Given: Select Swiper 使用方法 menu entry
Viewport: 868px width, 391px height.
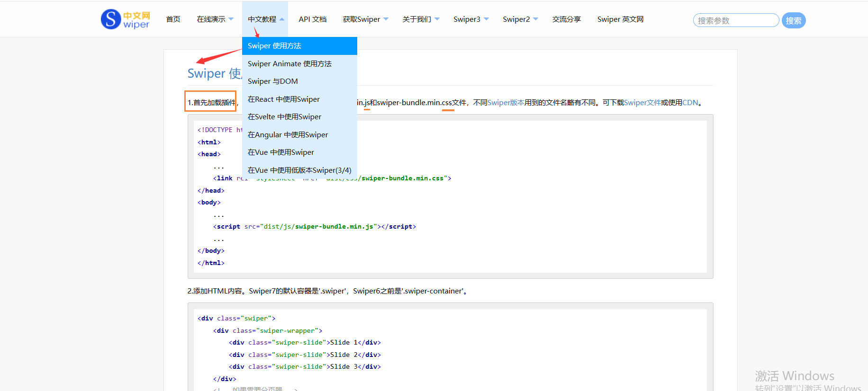Looking at the screenshot, I should tap(299, 46).
